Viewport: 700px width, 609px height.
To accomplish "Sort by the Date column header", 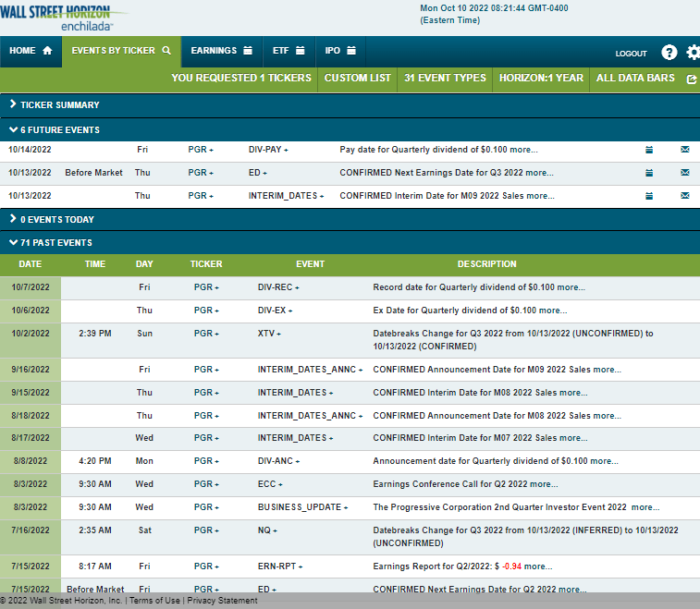I will [x=31, y=264].
